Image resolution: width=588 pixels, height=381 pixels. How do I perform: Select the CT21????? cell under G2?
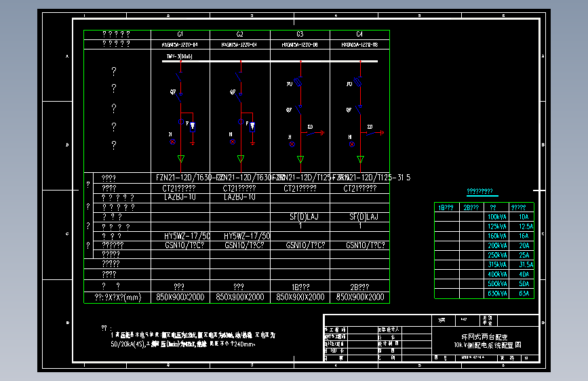click(x=239, y=188)
